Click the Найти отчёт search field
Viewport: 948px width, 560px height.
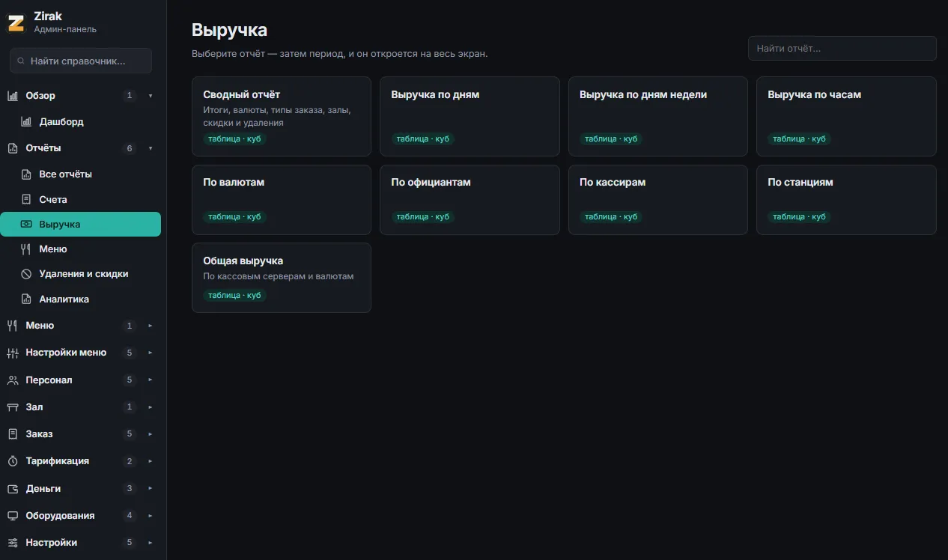pos(842,48)
